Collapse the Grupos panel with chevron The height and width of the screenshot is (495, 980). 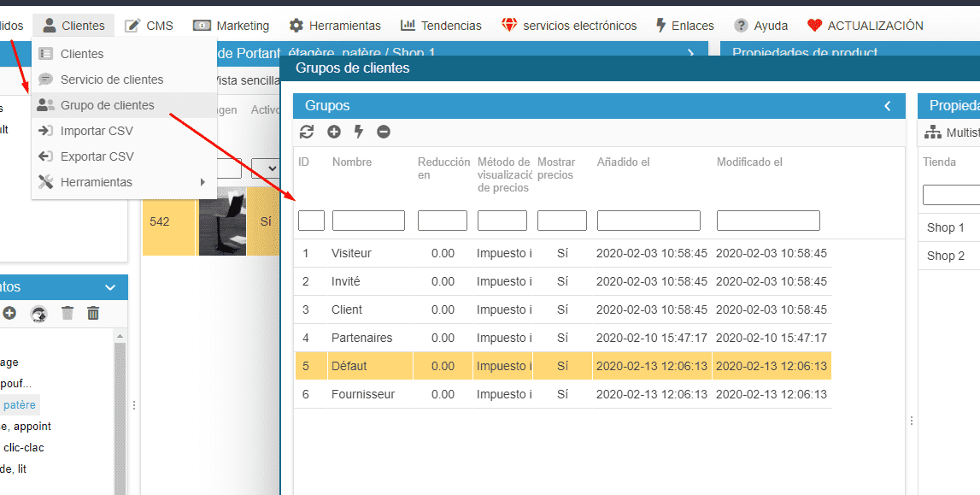tap(887, 106)
